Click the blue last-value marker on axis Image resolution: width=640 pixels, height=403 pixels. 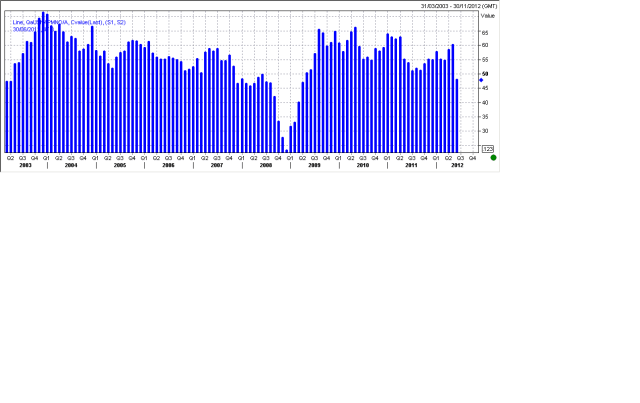481,80
